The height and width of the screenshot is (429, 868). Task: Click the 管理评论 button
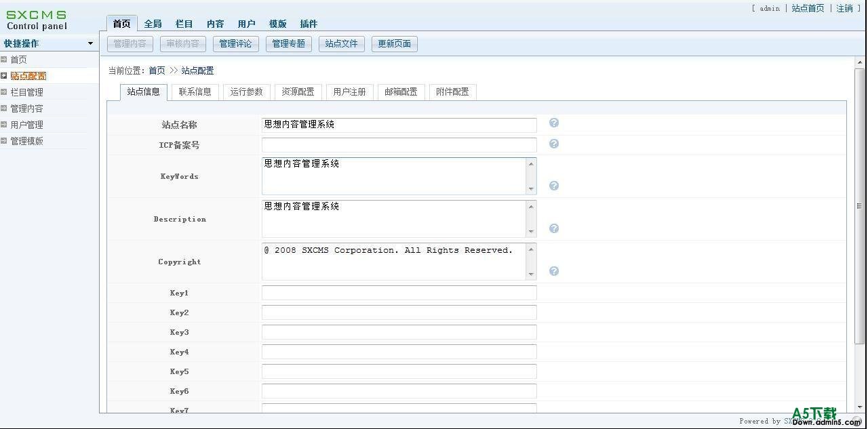click(236, 44)
